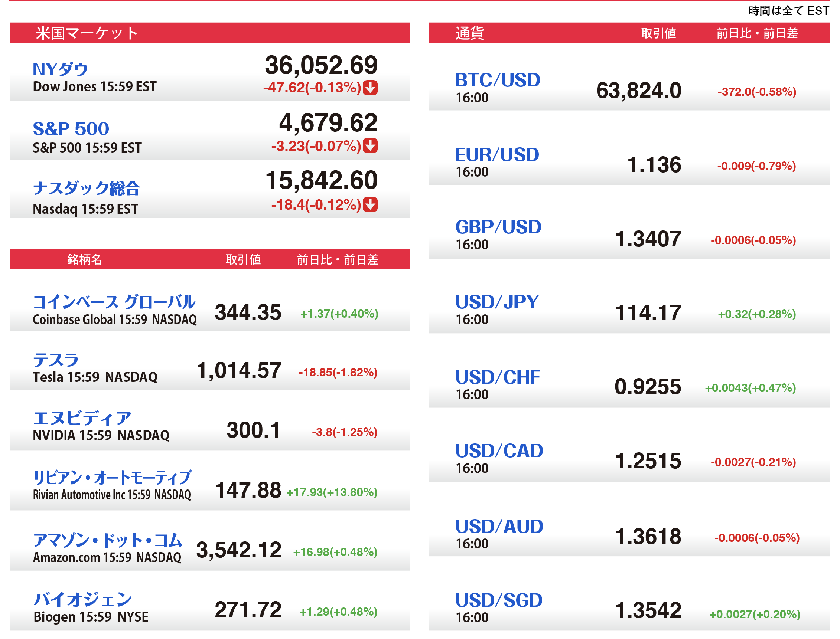Open the ナスダック総合 link

86,188
